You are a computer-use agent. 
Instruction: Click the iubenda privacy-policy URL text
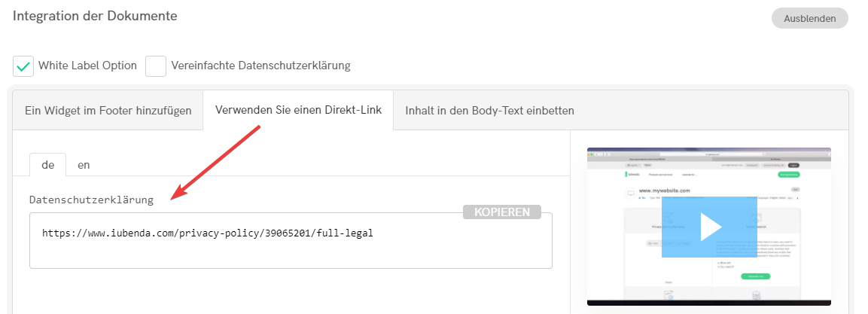207,233
